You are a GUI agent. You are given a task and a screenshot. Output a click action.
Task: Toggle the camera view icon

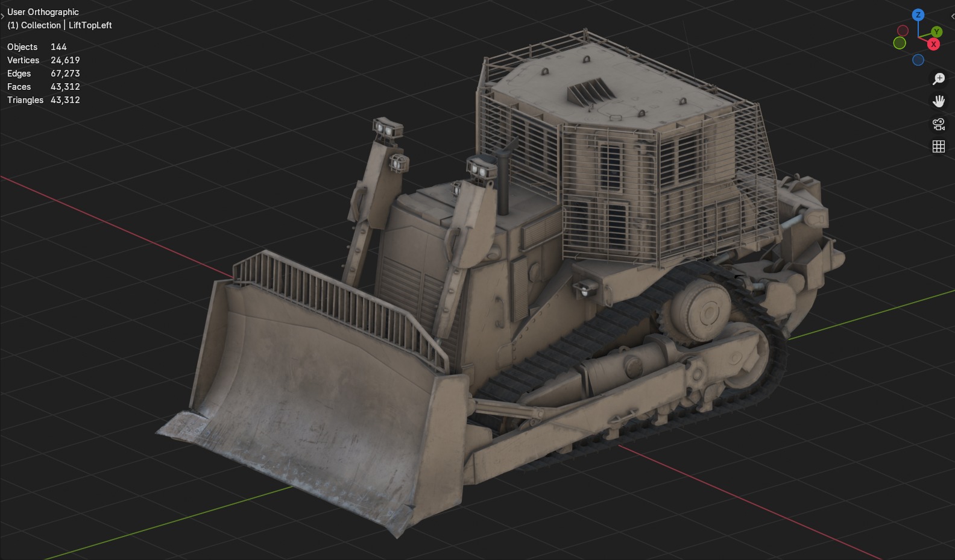(939, 124)
